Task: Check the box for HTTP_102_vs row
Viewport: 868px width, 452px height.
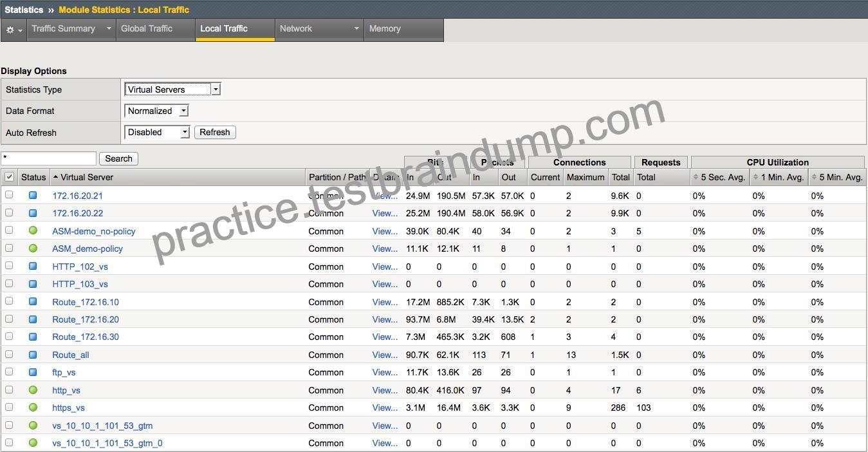Action: tap(9, 265)
